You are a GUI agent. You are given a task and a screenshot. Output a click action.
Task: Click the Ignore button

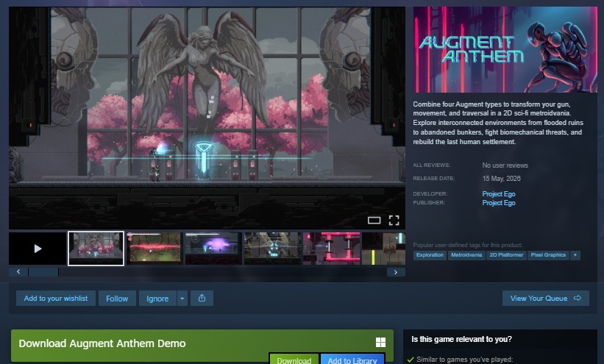tap(157, 298)
